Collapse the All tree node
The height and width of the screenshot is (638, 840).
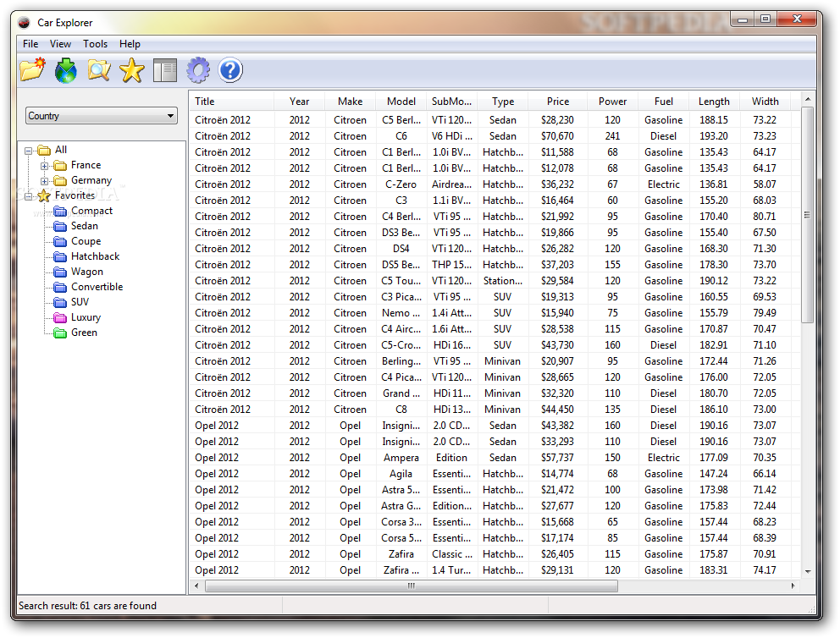click(x=29, y=151)
